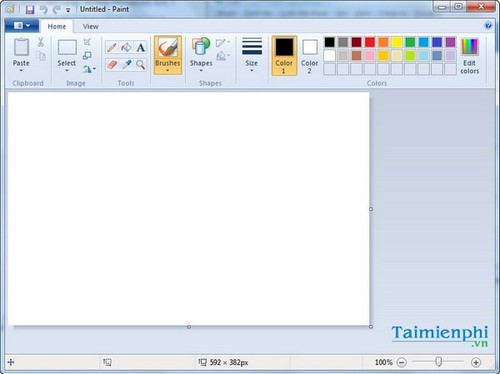Screen dimensions: 500x374
Task: Click the canvas right-edge resize handle
Action: click(371, 209)
